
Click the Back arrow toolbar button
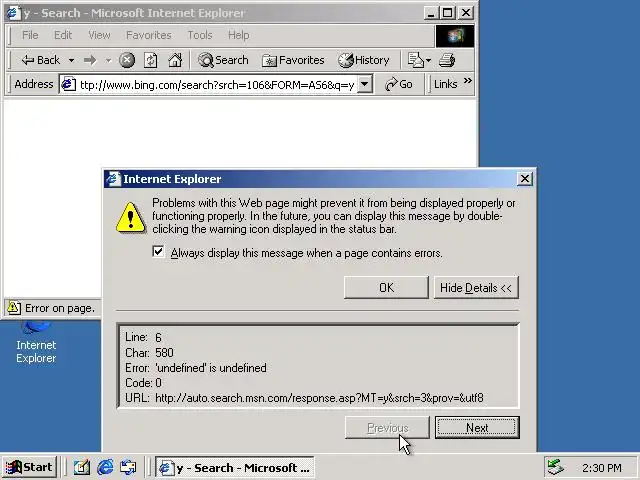pos(40,60)
